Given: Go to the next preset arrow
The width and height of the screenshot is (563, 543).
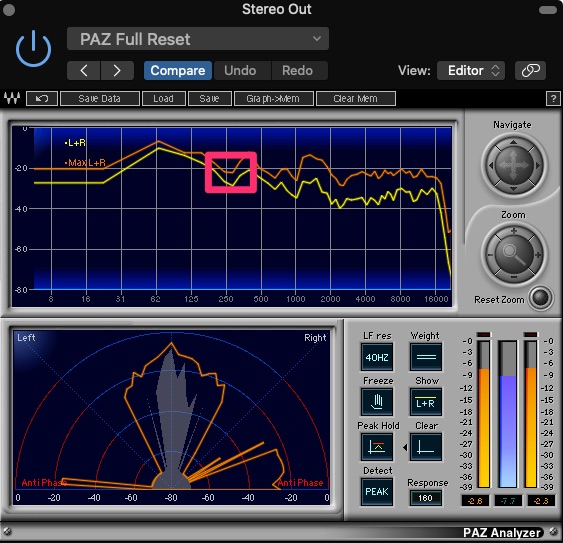Looking at the screenshot, I should (x=117, y=70).
